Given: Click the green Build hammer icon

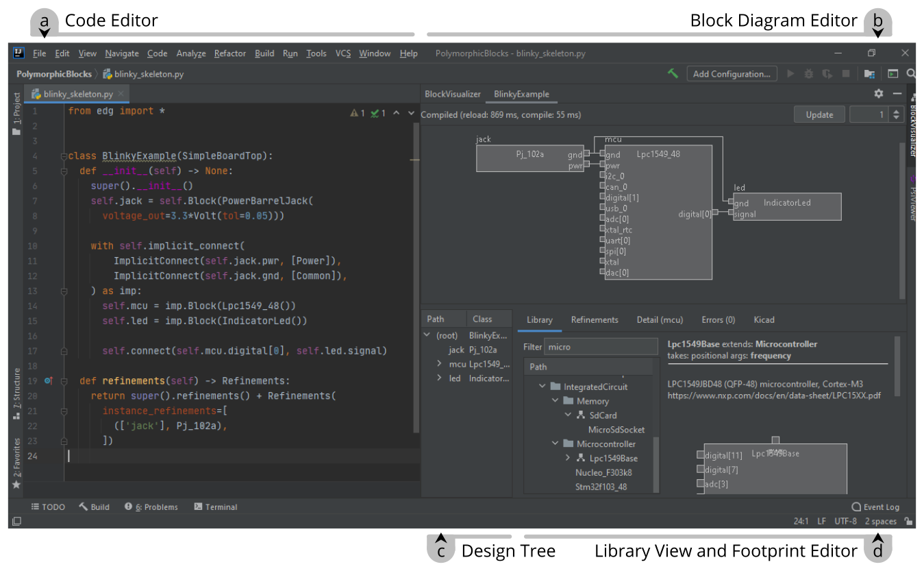Looking at the screenshot, I should (673, 73).
